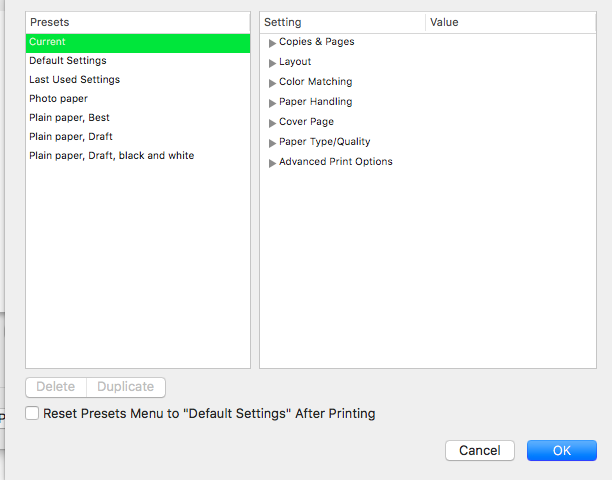Expand the Paper Type/Quality triangle
The image size is (612, 480).
[272, 143]
